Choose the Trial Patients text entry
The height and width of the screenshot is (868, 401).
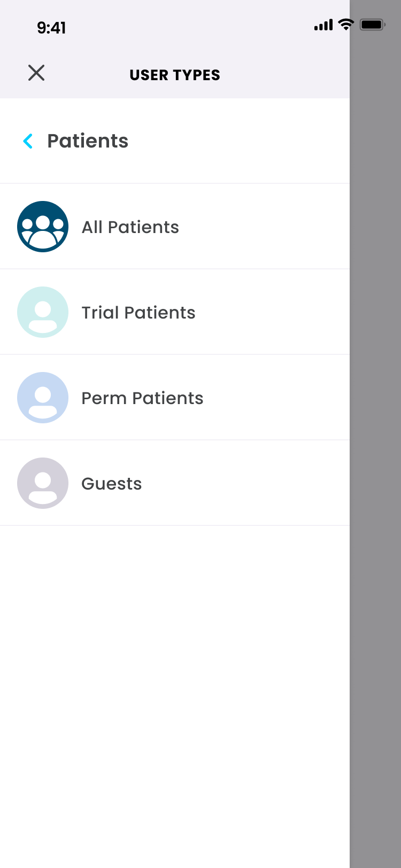click(x=138, y=313)
